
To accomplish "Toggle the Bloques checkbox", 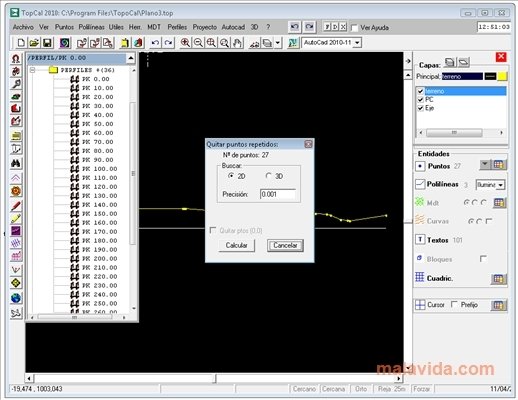I will point(483,259).
